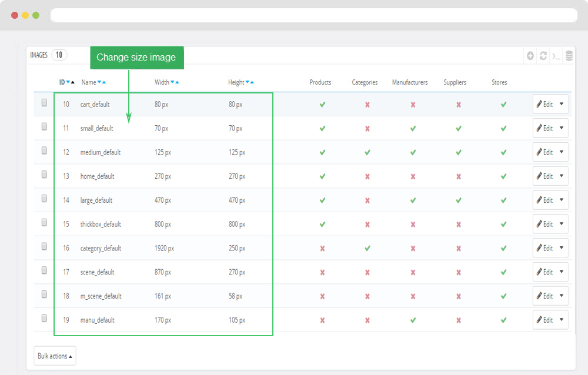
Task: Sort Name column descending
Action: tap(99, 82)
